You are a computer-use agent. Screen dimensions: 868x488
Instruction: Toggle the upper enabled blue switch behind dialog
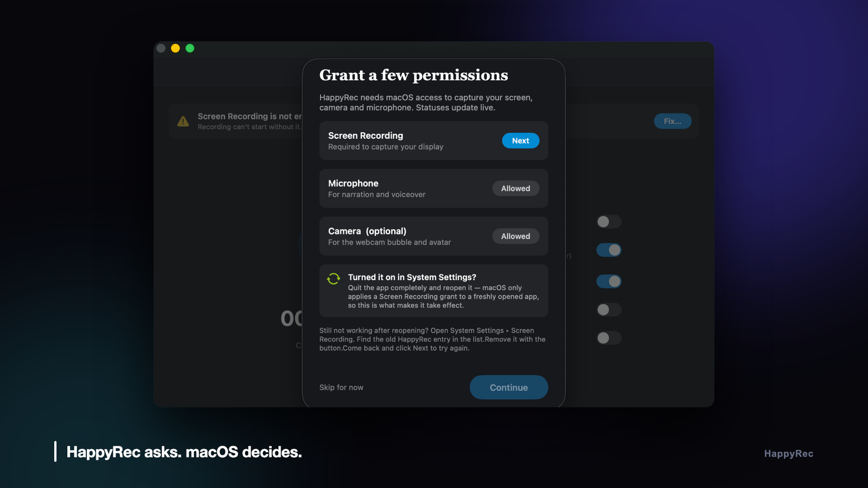coord(609,250)
